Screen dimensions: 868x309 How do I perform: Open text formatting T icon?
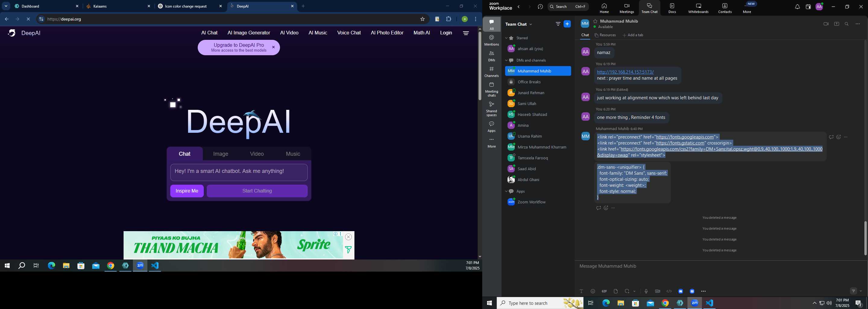coord(581,291)
